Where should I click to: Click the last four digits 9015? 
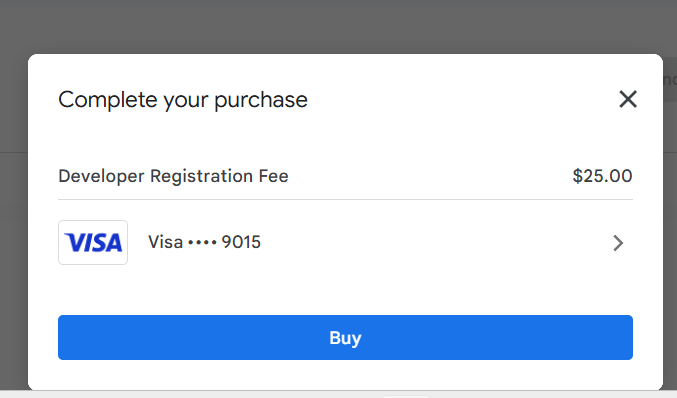241,242
